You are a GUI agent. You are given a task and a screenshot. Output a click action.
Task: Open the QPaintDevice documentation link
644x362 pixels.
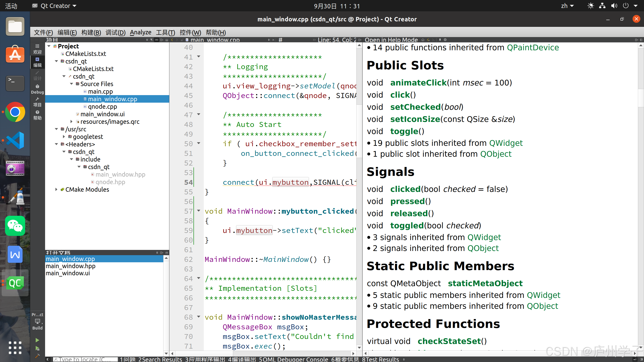[x=532, y=48]
